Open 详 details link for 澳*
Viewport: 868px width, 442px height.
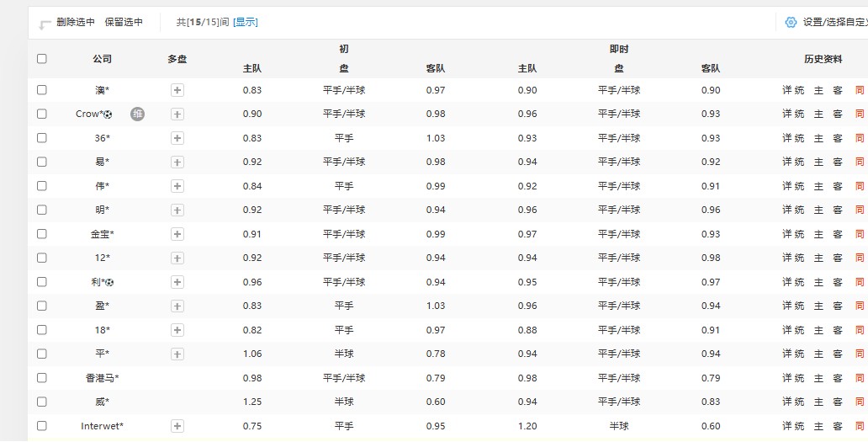(x=787, y=90)
